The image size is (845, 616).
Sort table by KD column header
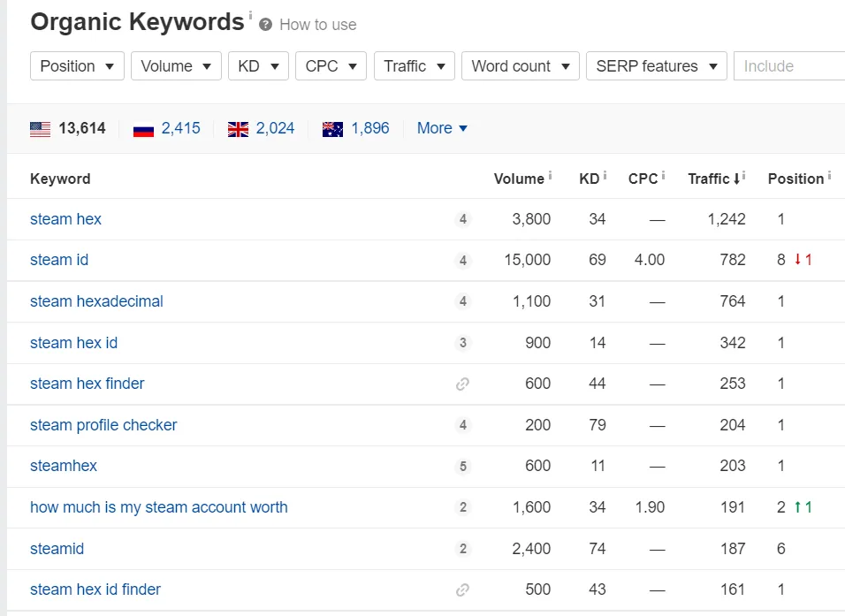coord(589,179)
